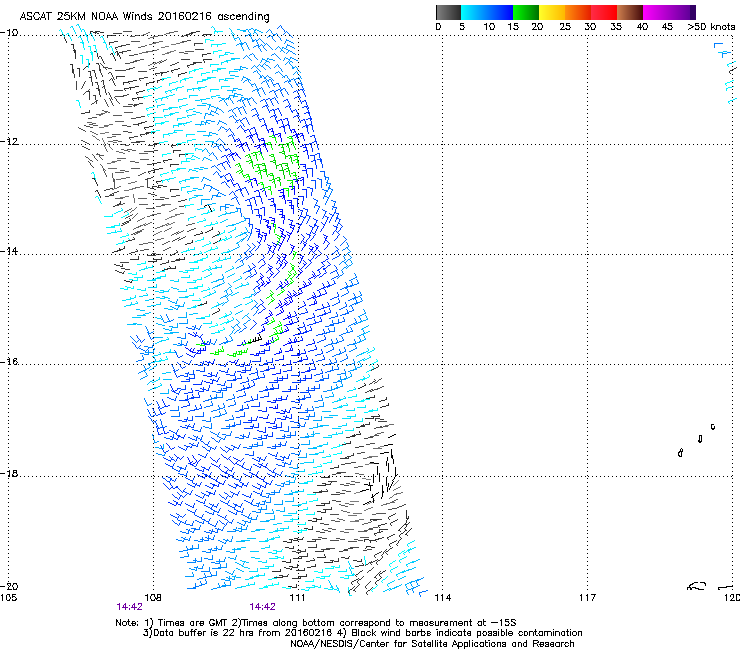Image resolution: width=740 pixels, height=650 pixels.
Task: Click the "35" legend label
Action: pos(615,26)
